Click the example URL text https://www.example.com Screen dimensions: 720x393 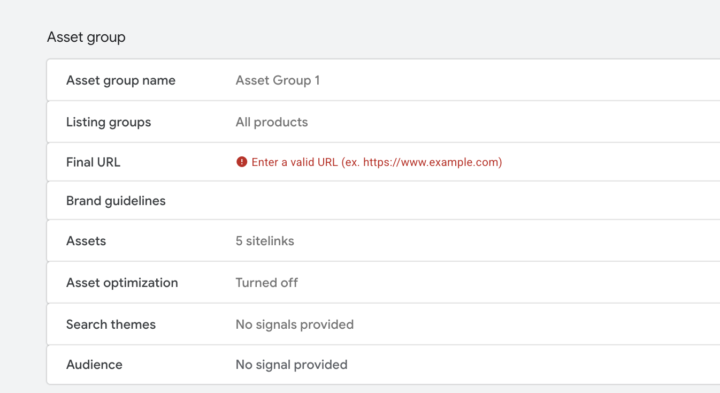tap(431, 162)
